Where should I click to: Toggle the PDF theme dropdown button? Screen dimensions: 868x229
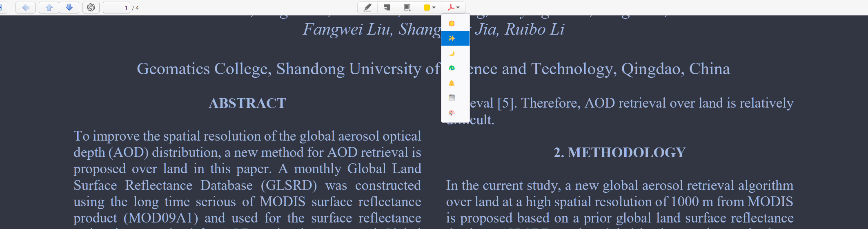click(453, 7)
